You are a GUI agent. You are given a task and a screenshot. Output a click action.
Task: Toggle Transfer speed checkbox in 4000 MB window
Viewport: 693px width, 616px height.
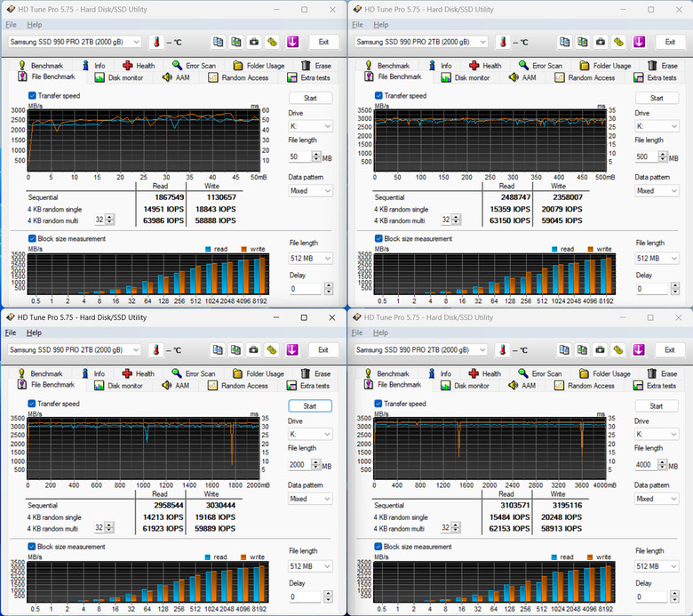pos(378,404)
